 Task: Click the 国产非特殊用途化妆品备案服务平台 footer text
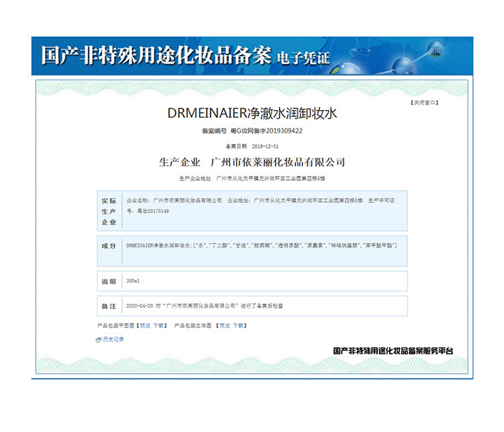(x=393, y=351)
